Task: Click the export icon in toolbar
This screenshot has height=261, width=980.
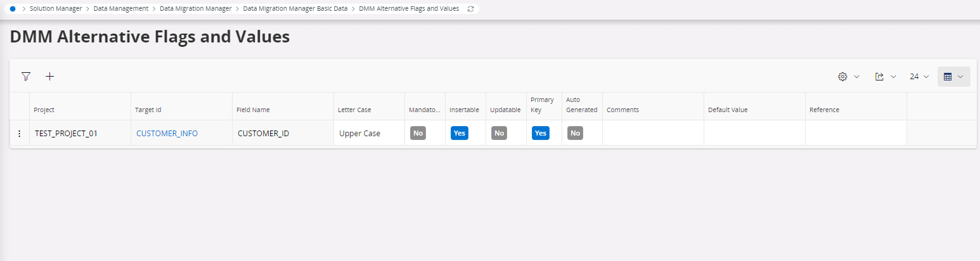Action: (879, 77)
